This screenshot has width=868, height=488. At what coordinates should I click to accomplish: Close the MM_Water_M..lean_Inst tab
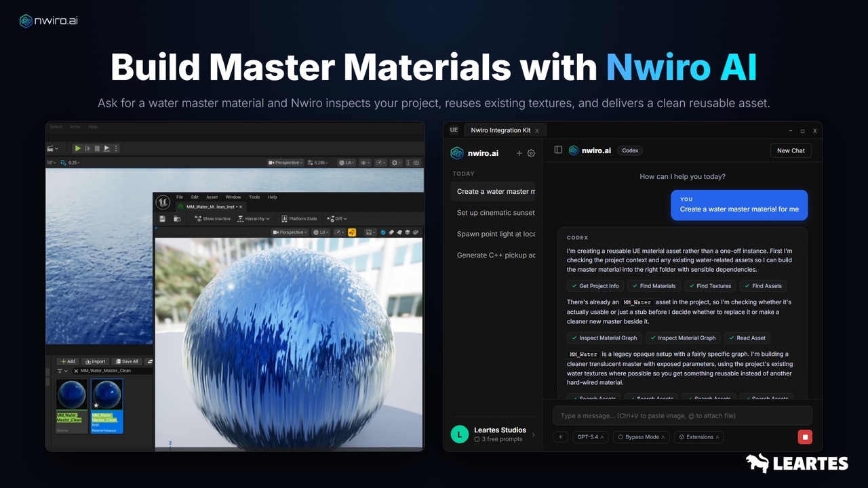point(241,206)
